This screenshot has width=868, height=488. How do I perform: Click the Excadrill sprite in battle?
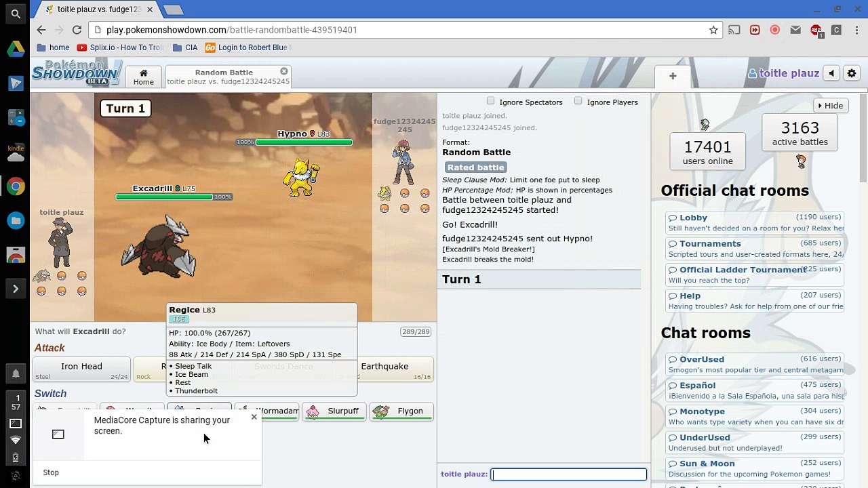click(159, 247)
